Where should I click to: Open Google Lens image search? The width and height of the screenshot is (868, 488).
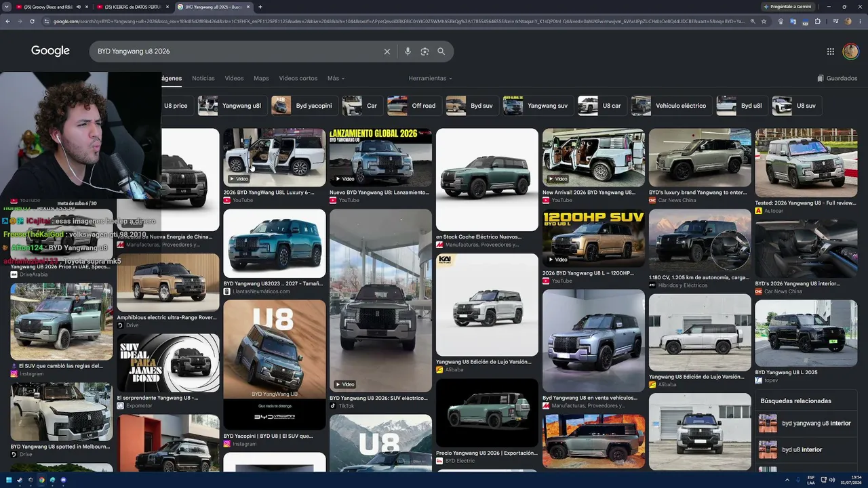[425, 52]
